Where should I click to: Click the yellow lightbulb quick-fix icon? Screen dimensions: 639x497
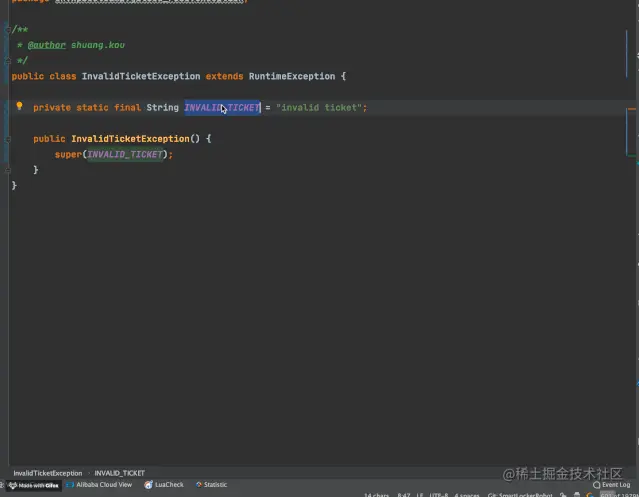19,106
